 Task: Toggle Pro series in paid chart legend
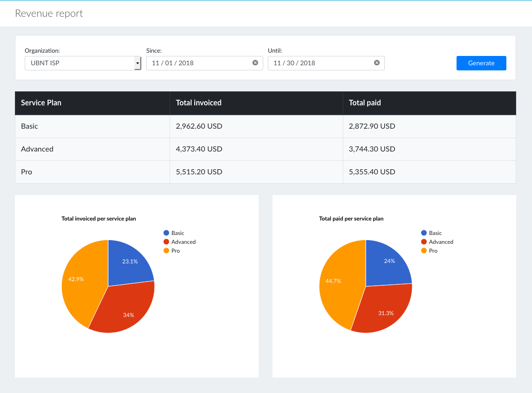point(431,250)
